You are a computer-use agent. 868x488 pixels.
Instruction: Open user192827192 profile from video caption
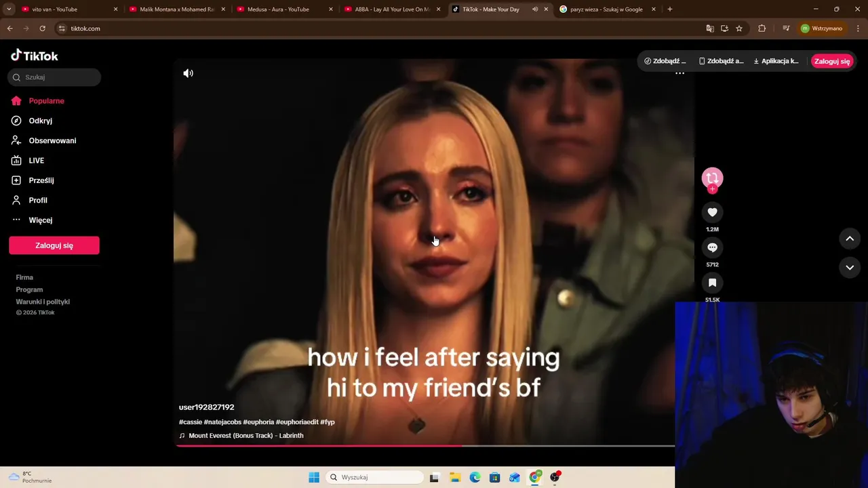[x=206, y=407]
